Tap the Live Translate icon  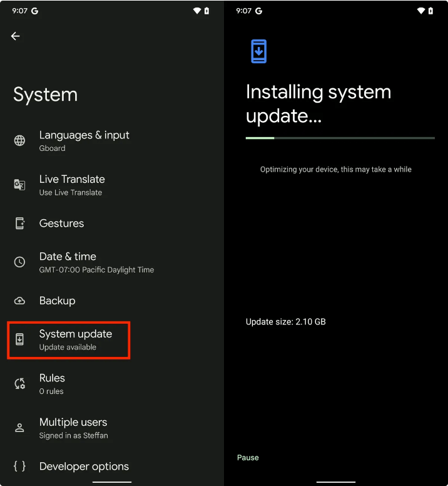[19, 185]
